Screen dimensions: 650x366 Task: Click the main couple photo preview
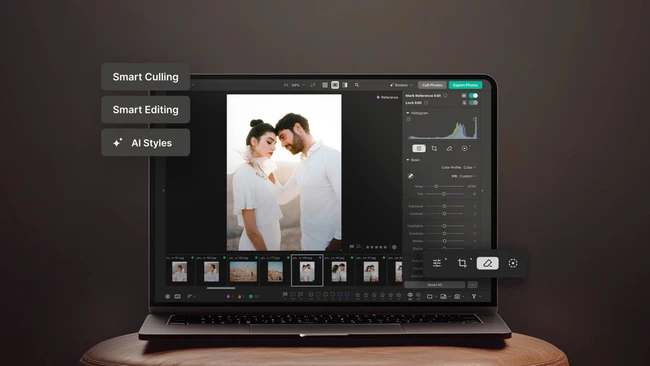(284, 172)
